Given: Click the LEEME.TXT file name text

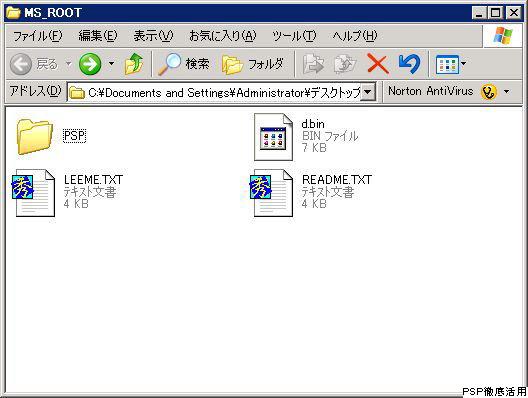Looking at the screenshot, I should tap(93, 180).
